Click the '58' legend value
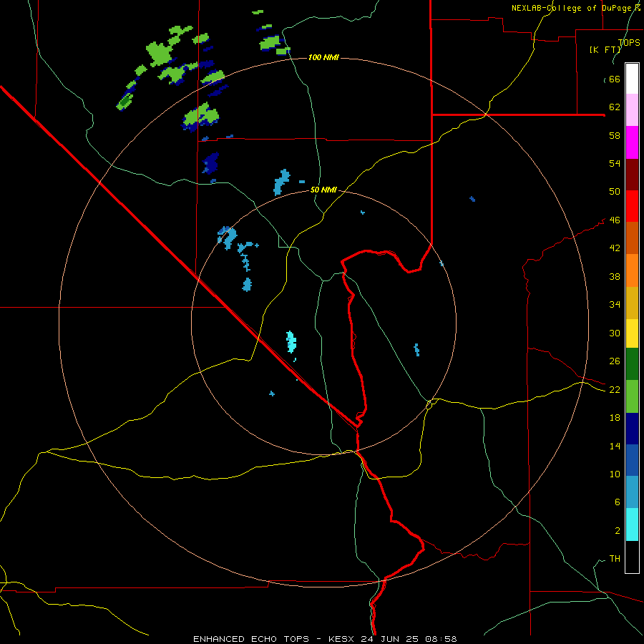 click(615, 135)
